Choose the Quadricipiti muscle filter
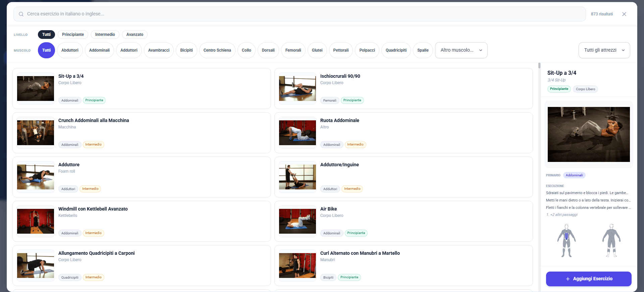The height and width of the screenshot is (292, 644). (x=396, y=50)
